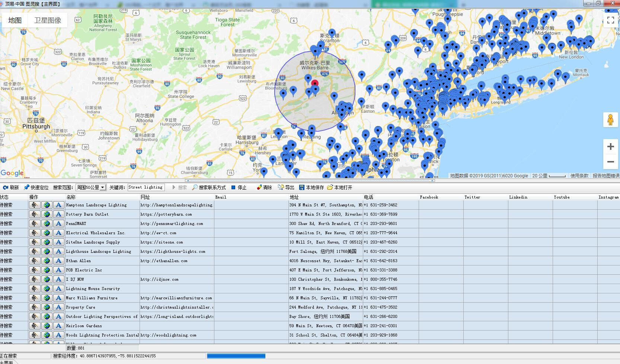The width and height of the screenshot is (620, 364).
Task: Click the Facebook column header
Action: (441, 197)
